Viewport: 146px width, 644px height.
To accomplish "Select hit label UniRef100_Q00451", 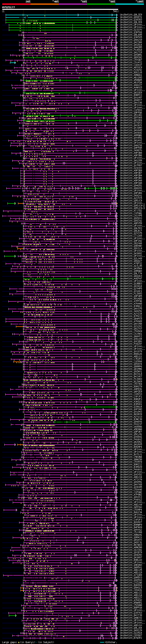I will (131, 138).
